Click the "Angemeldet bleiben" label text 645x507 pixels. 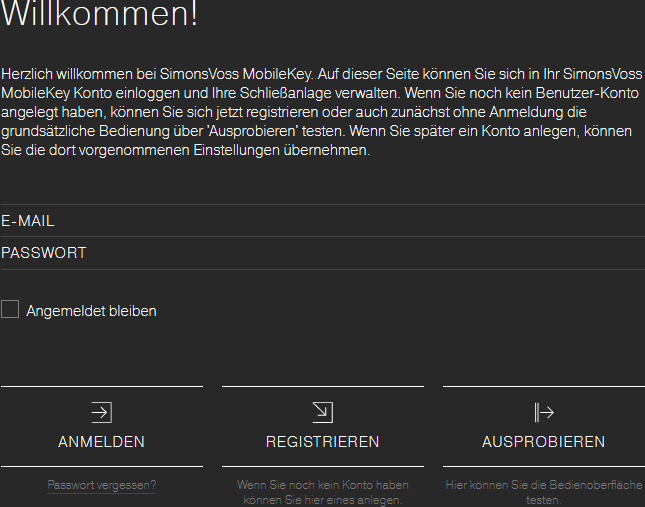pyautogui.click(x=91, y=311)
